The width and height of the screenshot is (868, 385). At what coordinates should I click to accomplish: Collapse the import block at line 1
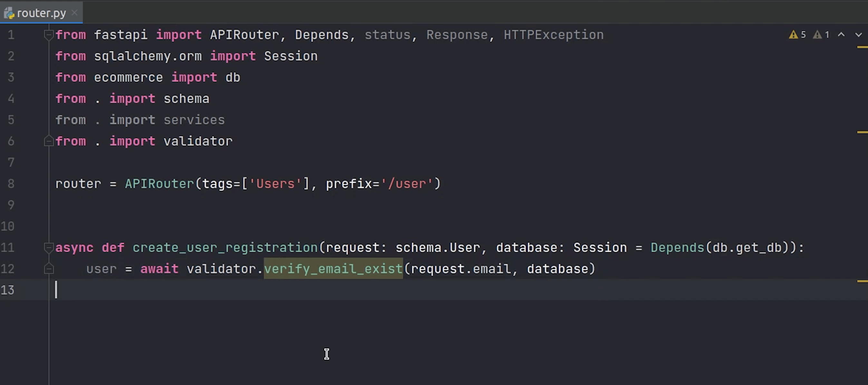tap(49, 35)
